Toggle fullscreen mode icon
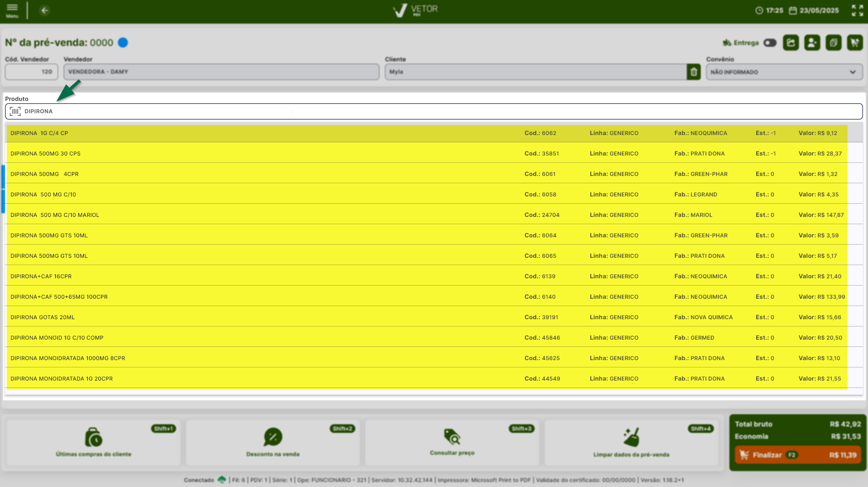This screenshot has width=868, height=487. [857, 10]
